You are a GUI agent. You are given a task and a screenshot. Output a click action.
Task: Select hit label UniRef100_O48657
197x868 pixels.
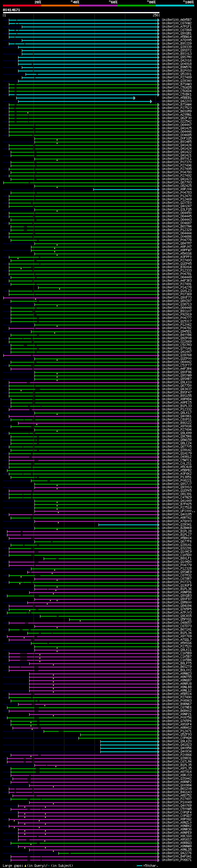point(177,623)
